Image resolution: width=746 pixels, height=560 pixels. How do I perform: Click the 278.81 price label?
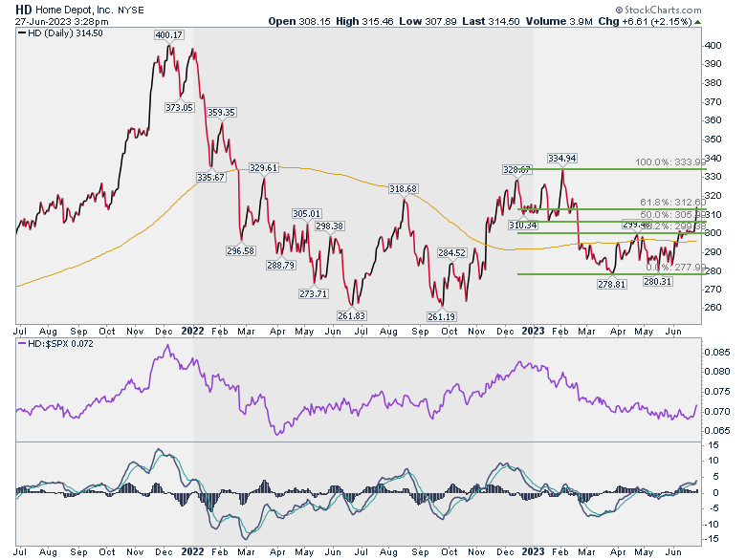pos(612,284)
